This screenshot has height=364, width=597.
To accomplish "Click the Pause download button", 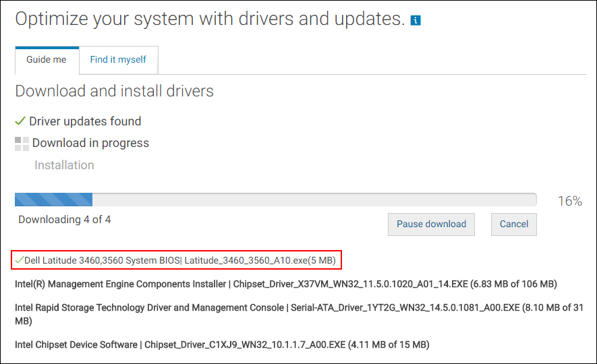I will pyautogui.click(x=431, y=224).
